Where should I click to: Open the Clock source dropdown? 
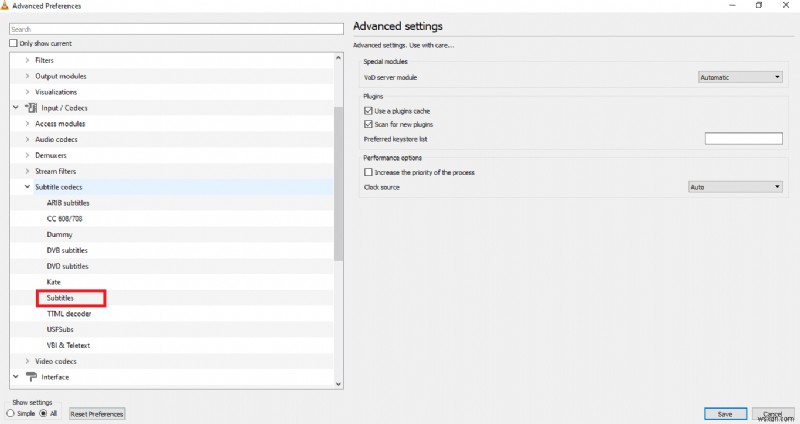[x=735, y=187]
